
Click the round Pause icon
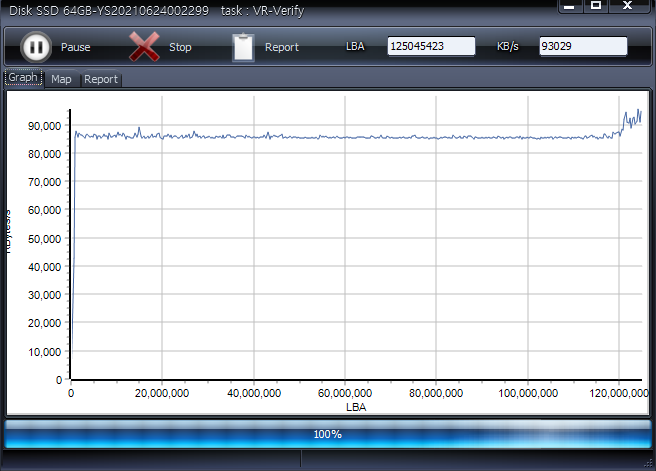click(35, 47)
